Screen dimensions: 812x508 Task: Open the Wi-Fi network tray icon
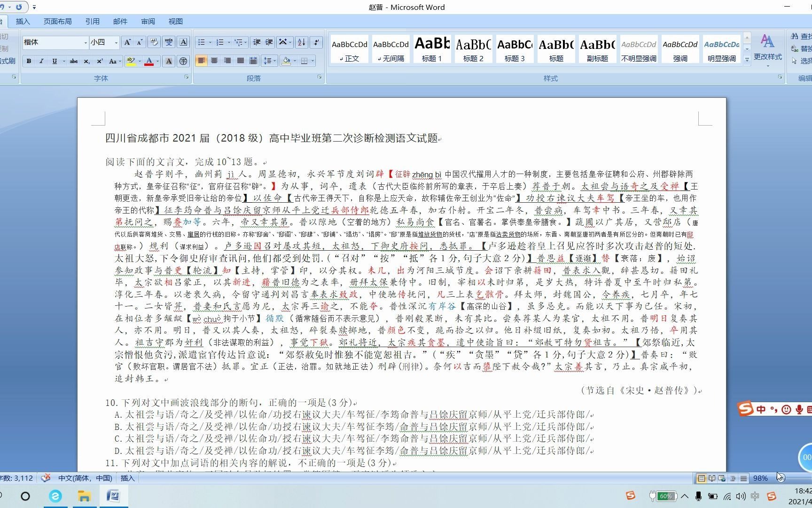727,496
